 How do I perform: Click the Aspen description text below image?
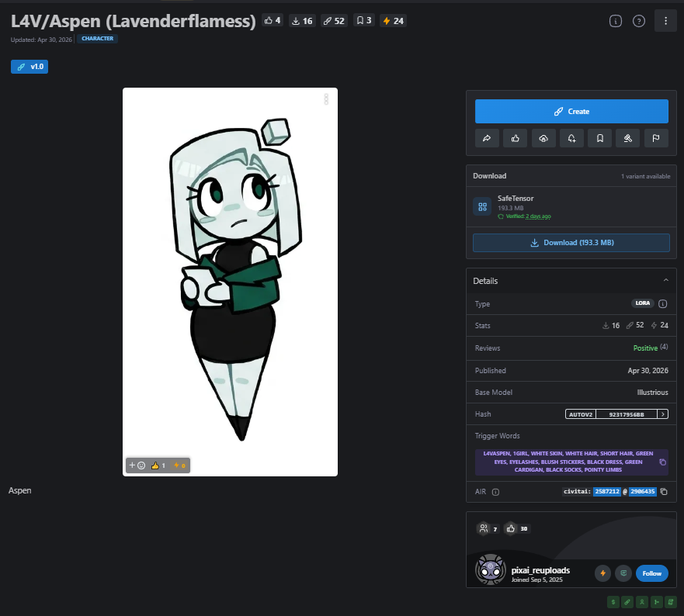(19, 490)
